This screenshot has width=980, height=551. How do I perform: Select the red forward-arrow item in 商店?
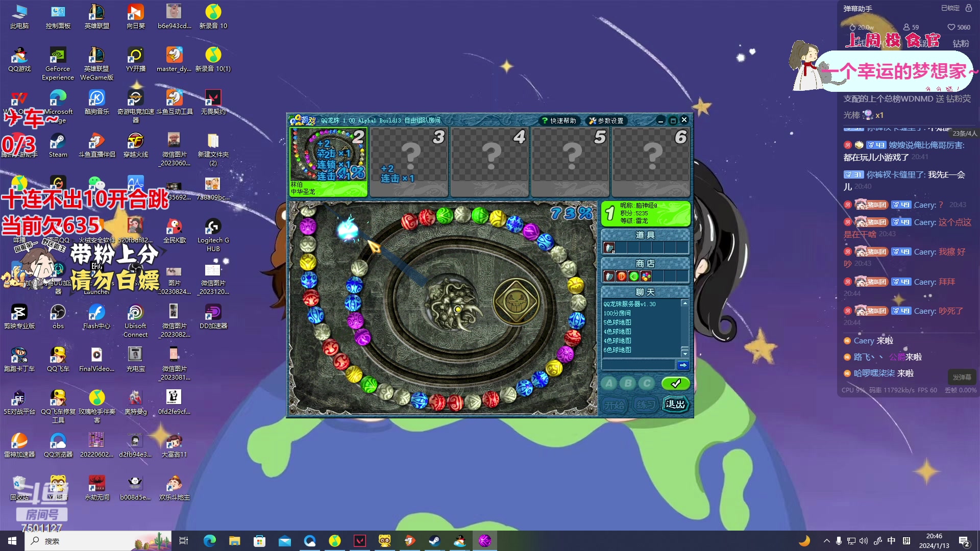click(621, 277)
